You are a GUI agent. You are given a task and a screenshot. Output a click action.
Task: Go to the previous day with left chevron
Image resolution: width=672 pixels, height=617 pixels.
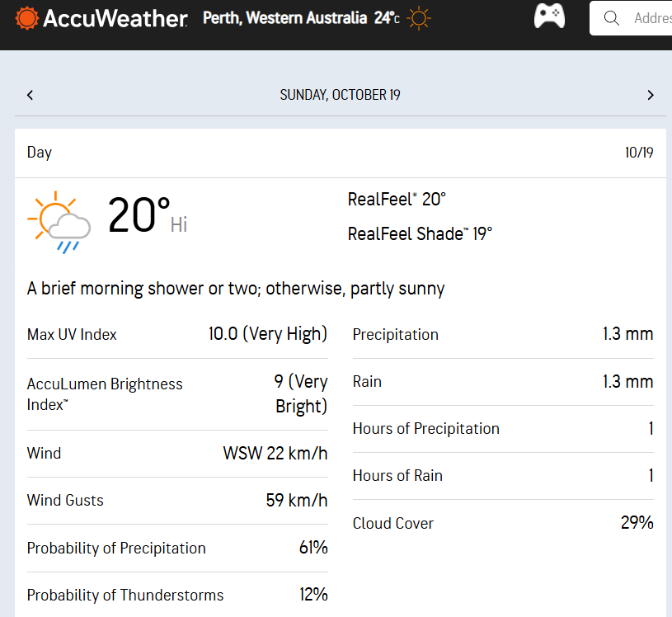coord(31,95)
